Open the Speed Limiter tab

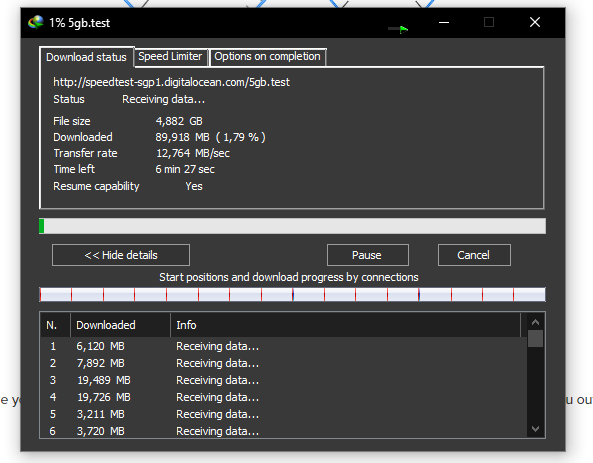170,56
